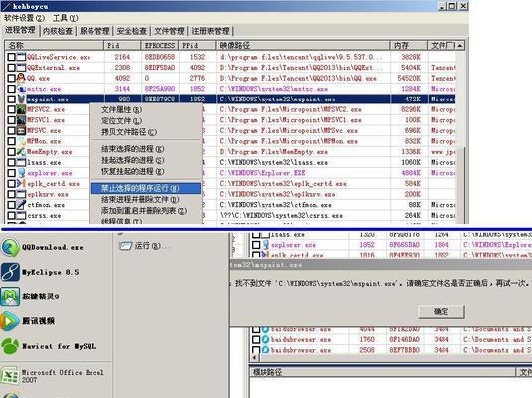Click the mspaint.exe process icon
This screenshot has width=532, height=398.
21,99
